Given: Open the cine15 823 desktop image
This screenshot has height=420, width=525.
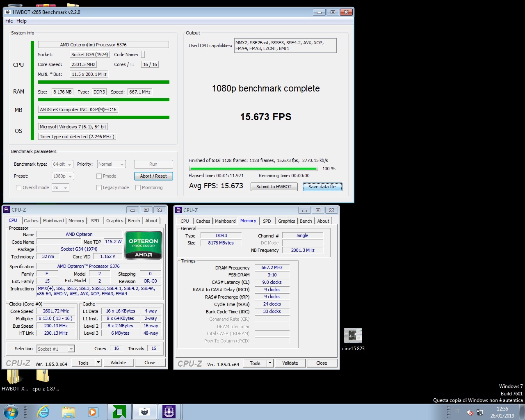Looking at the screenshot, I should [x=353, y=340].
